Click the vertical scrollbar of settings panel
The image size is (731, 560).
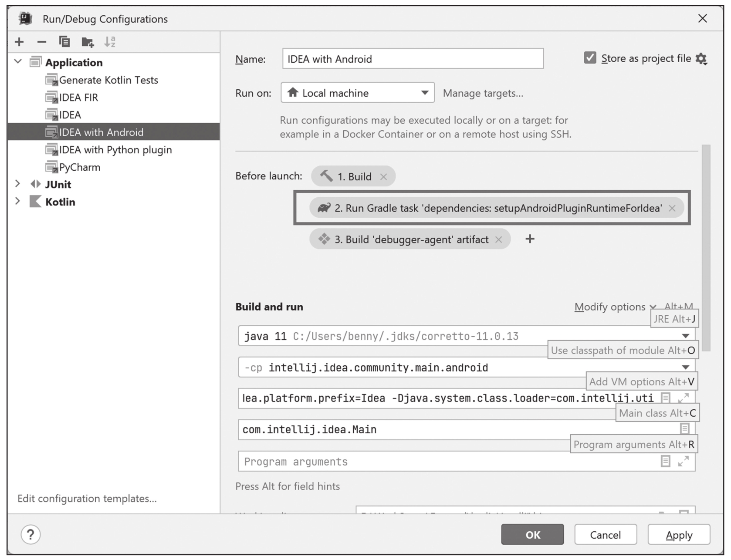(706, 248)
